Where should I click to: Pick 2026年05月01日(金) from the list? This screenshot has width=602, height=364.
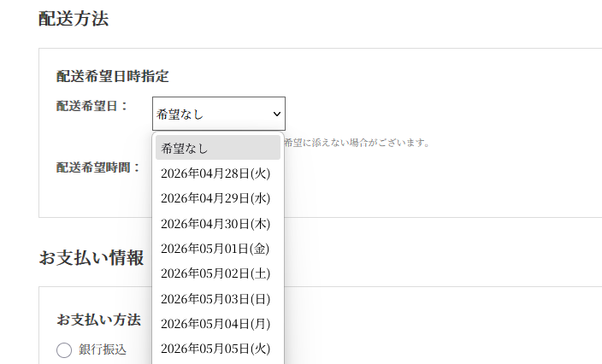[x=215, y=249]
